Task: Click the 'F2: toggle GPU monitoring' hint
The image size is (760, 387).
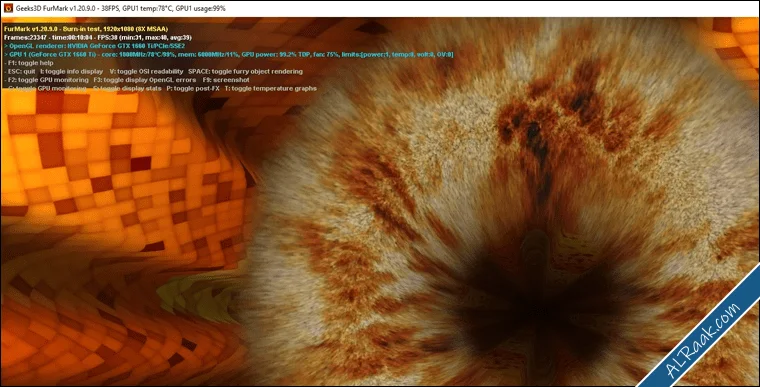Action: pyautogui.click(x=47, y=80)
